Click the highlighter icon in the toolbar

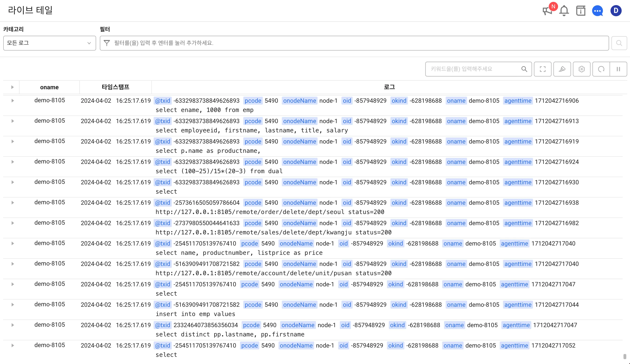[x=562, y=69]
